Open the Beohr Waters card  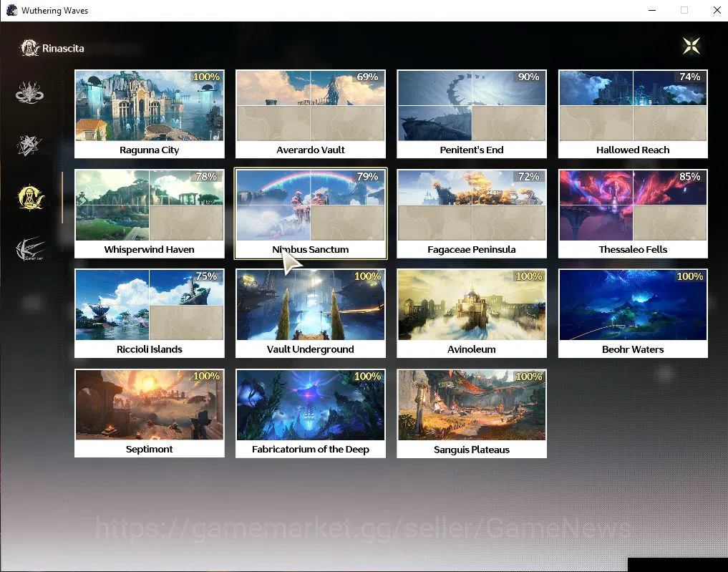click(633, 314)
